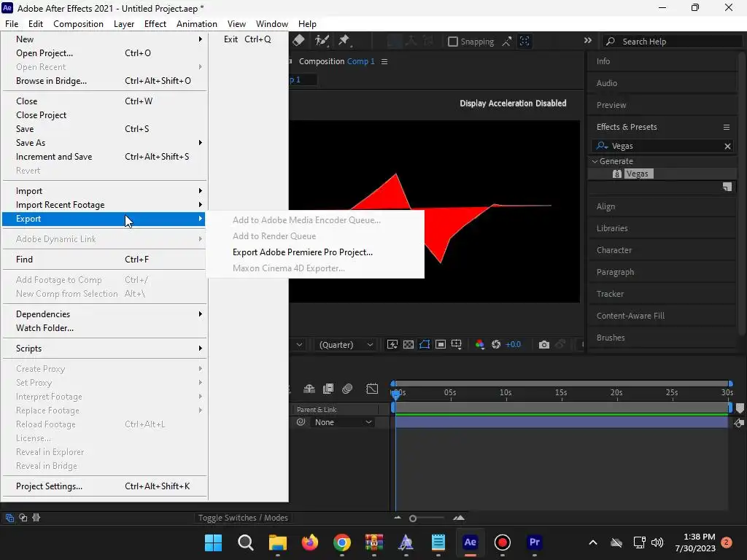Click the snap collapsed compositions icon
This screenshot has width=747, height=560.
coord(507,42)
